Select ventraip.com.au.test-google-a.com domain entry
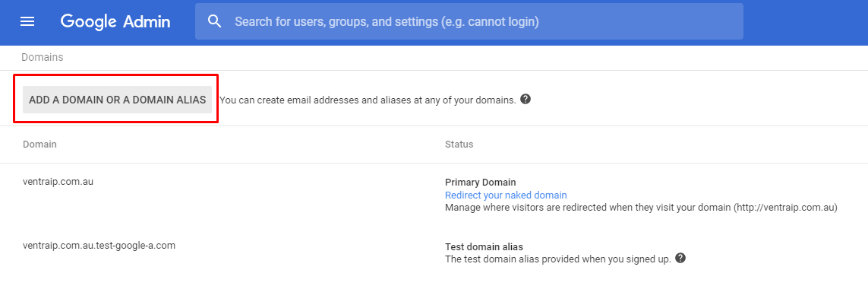This screenshot has height=305, width=868. click(x=99, y=245)
